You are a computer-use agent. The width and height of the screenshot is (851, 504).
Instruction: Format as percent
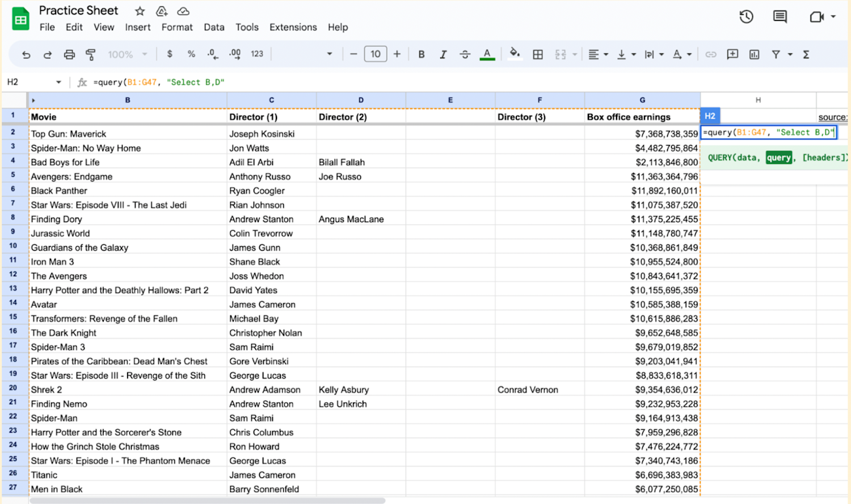pos(191,54)
